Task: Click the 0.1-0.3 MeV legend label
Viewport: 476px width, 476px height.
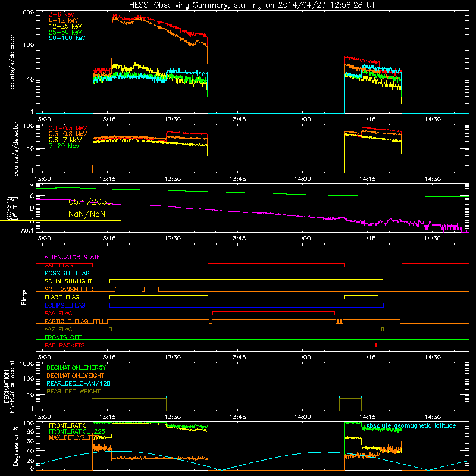Action: click(67, 128)
